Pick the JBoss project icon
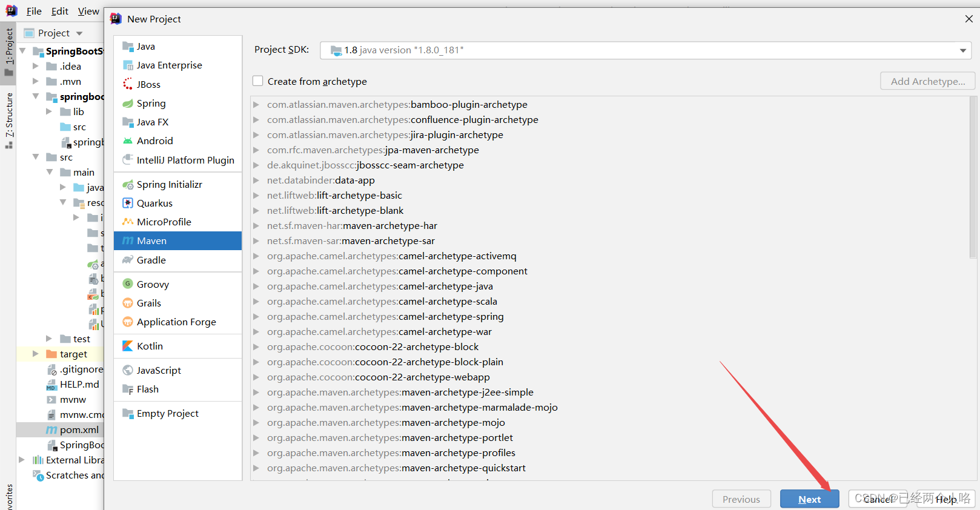The height and width of the screenshot is (510, 980). (128, 84)
